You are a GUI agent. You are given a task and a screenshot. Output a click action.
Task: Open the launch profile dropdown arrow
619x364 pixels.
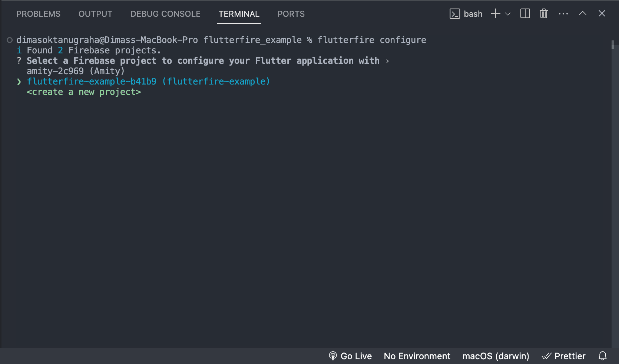tap(508, 14)
